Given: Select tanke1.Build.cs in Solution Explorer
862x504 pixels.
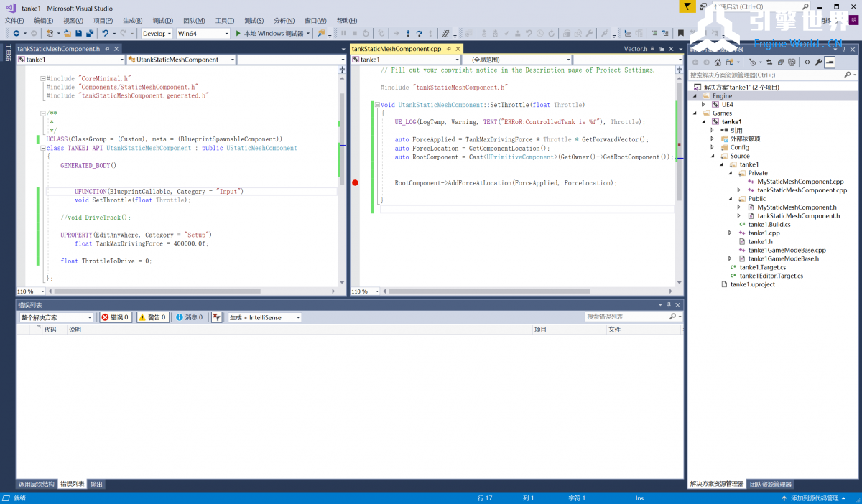Looking at the screenshot, I should pos(769,224).
